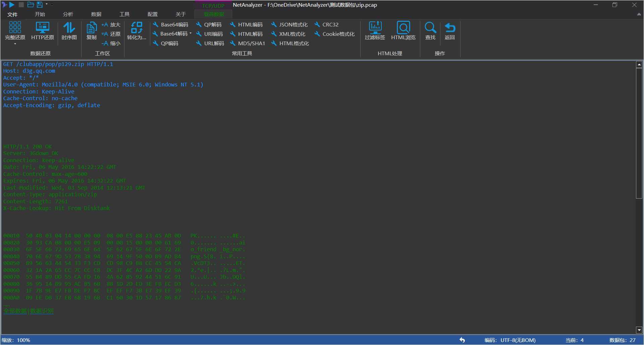Switch to 工具 ribbon tab
This screenshot has width=644, height=345.
124,14
